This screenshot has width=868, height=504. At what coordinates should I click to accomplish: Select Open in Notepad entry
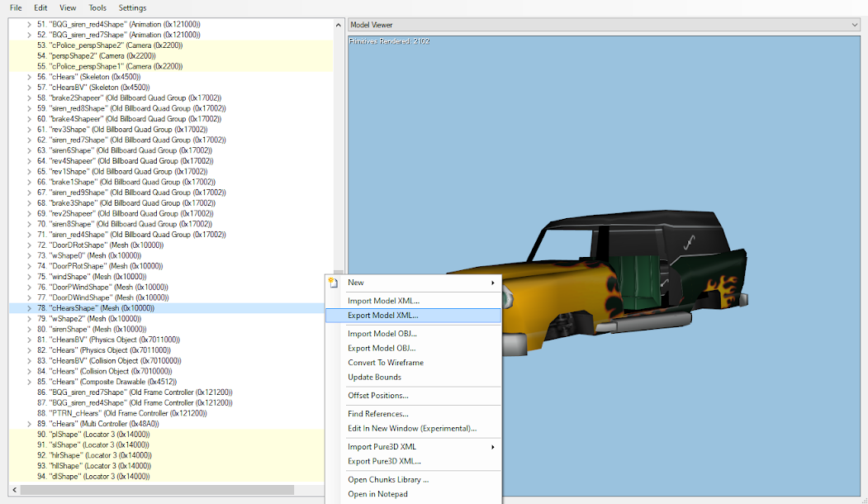tap(377, 494)
